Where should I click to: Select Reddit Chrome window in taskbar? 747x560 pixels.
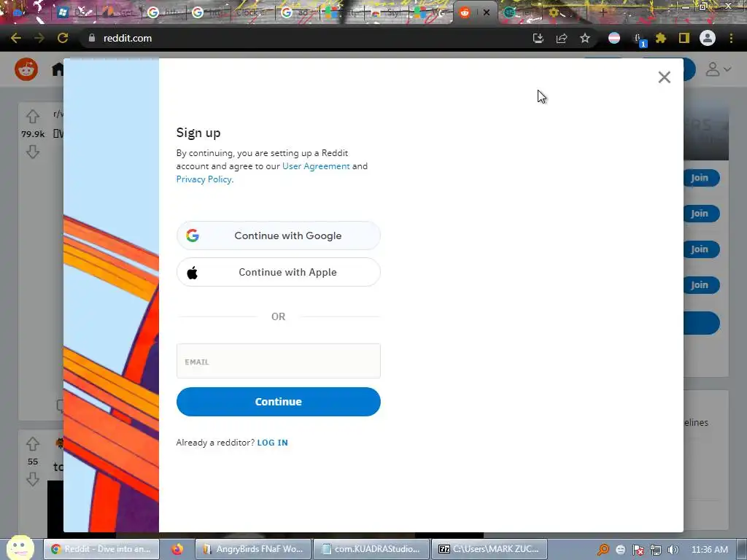[x=102, y=549]
